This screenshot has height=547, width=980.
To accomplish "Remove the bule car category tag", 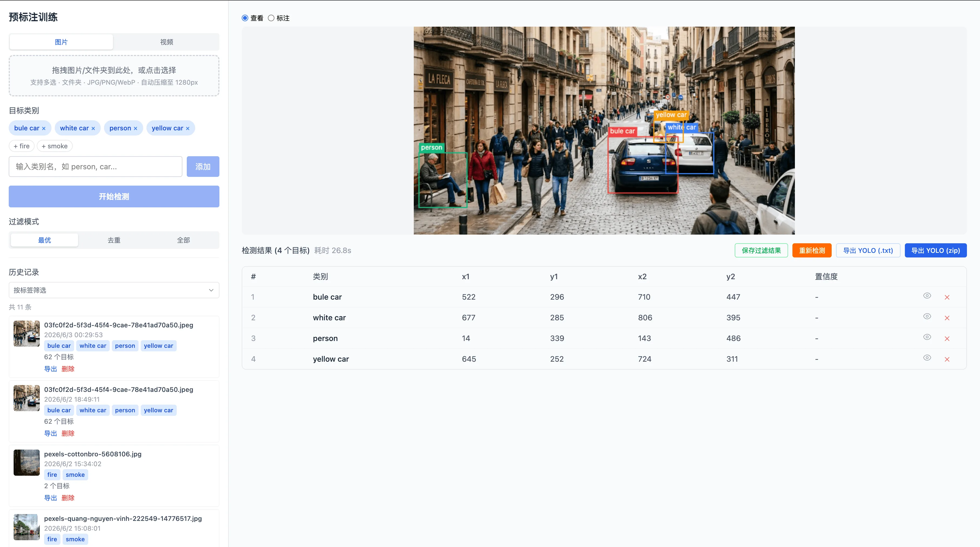I will click(44, 128).
